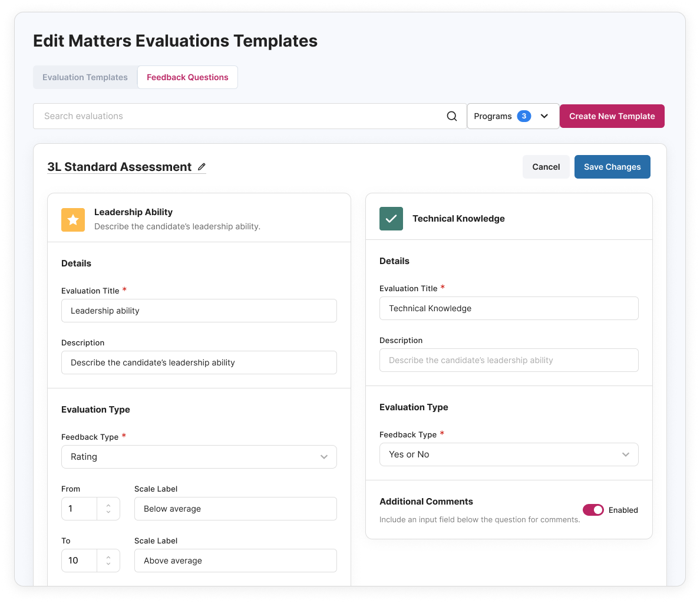Click the up arrow on the From stepper
700x603 pixels.
108,505
